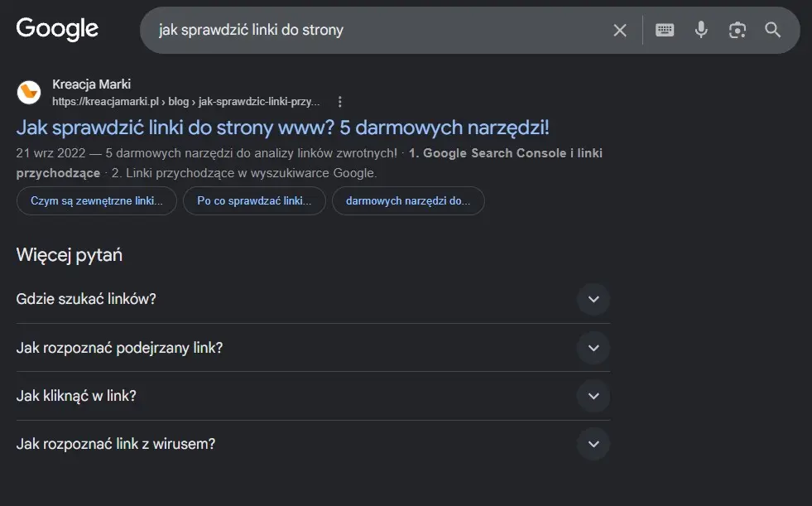Open the kreacjamarki.pl breadcrumb URL
The image size is (812, 506).
coord(186,102)
